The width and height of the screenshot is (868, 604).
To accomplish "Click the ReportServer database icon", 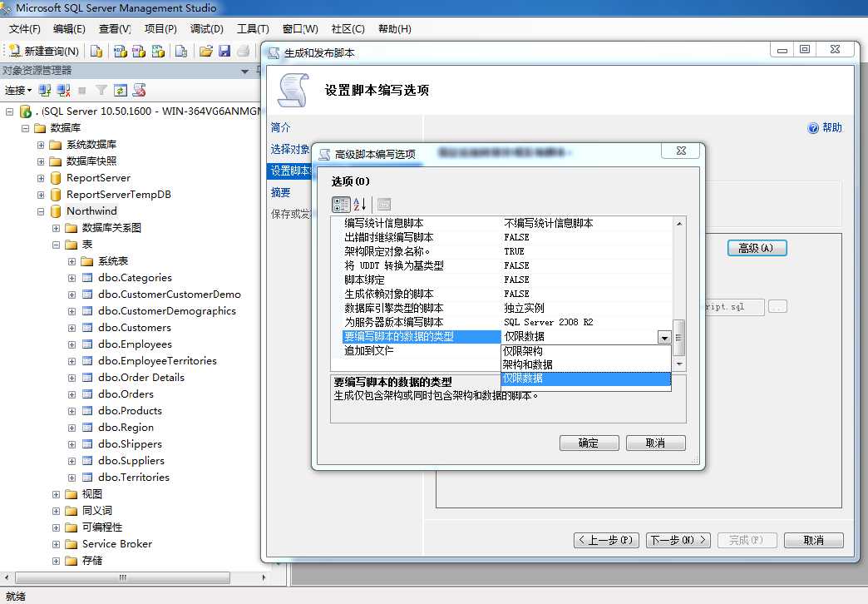I will click(x=56, y=178).
